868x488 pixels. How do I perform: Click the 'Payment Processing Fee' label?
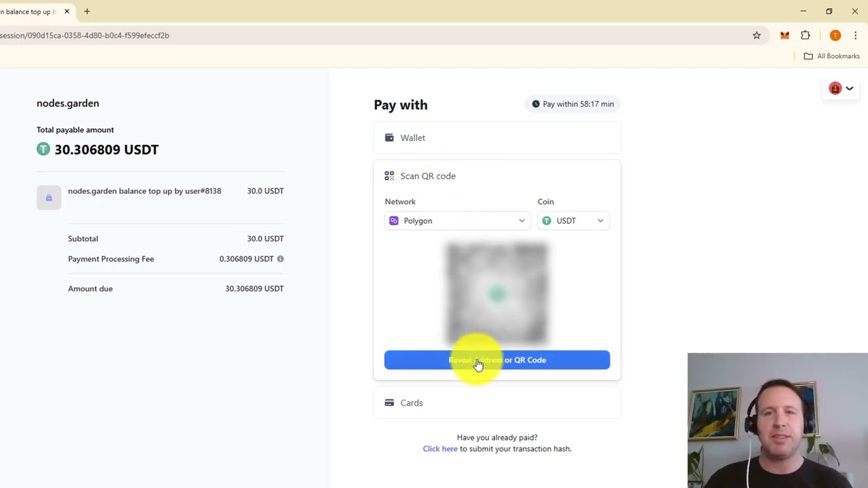tap(111, 259)
